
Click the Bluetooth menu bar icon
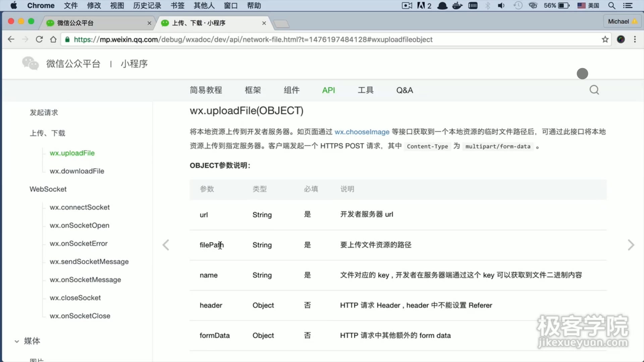point(488,5)
